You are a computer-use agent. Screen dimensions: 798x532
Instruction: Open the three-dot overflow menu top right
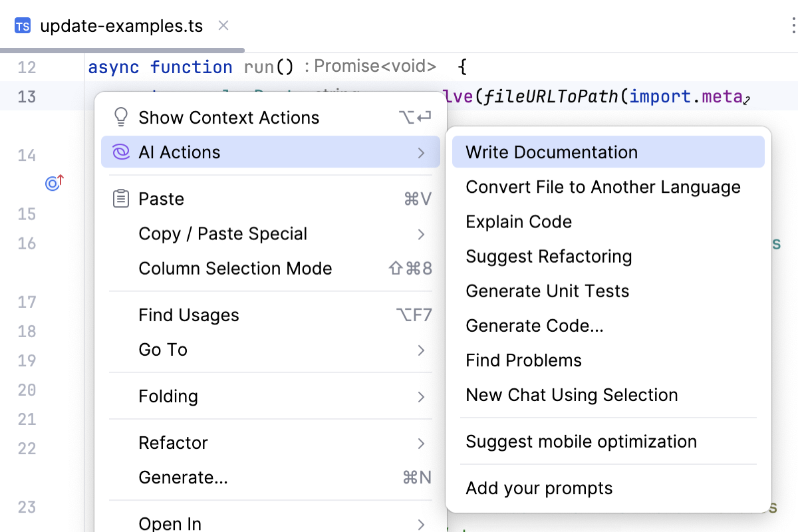pyautogui.click(x=793, y=25)
